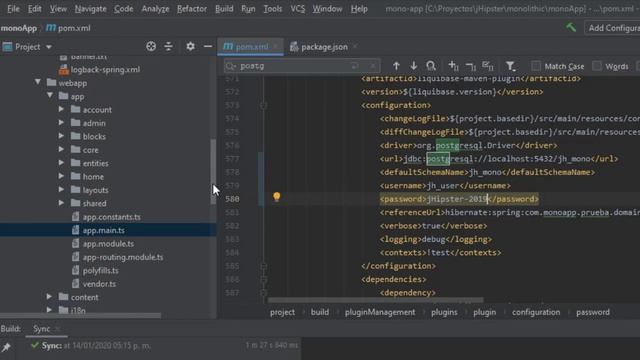
Task: Click the collapse all icon in Project panel
Action: click(x=168, y=47)
